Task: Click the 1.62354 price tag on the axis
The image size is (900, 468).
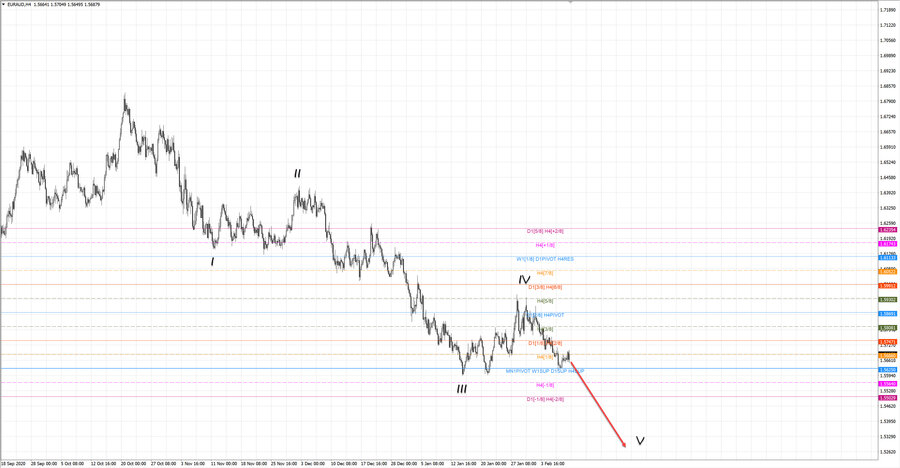Action: [x=888, y=230]
